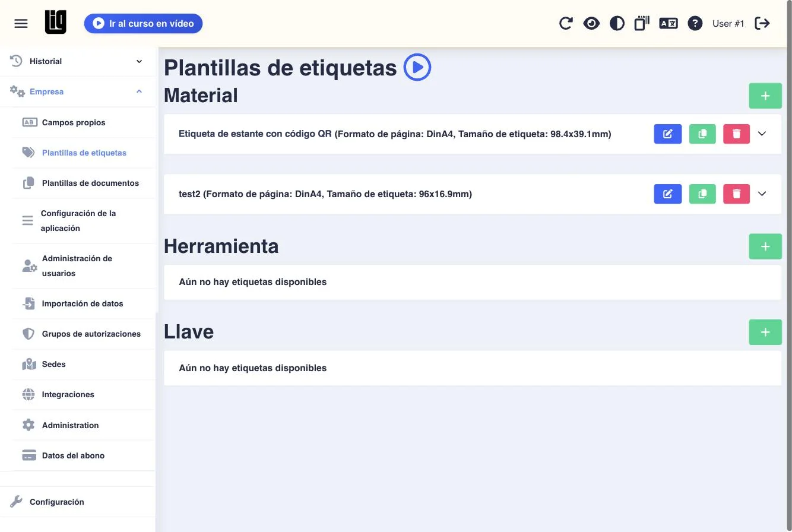792x532 pixels.
Task: Select Plantillas de etiquetas menu item
Action: (x=83, y=153)
